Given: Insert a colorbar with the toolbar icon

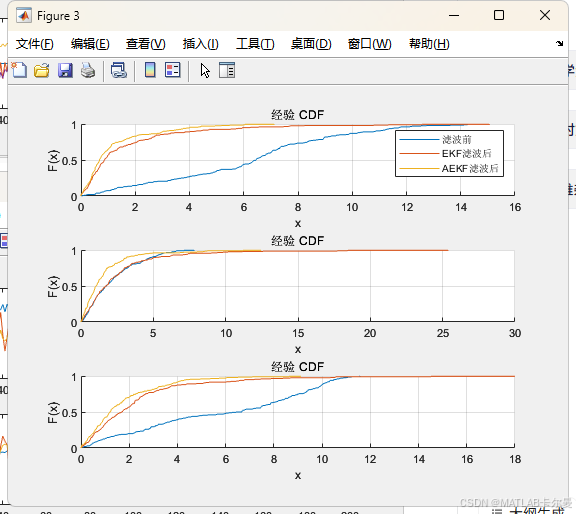Looking at the screenshot, I should click(150, 70).
